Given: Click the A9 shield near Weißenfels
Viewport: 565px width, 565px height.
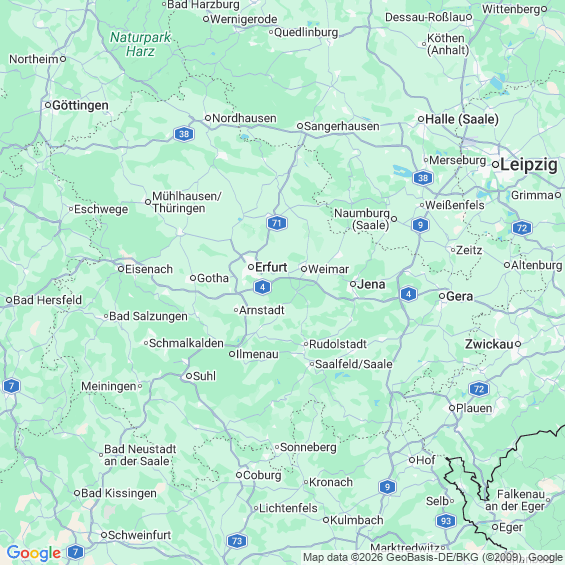Looking at the screenshot, I should pos(420,225).
